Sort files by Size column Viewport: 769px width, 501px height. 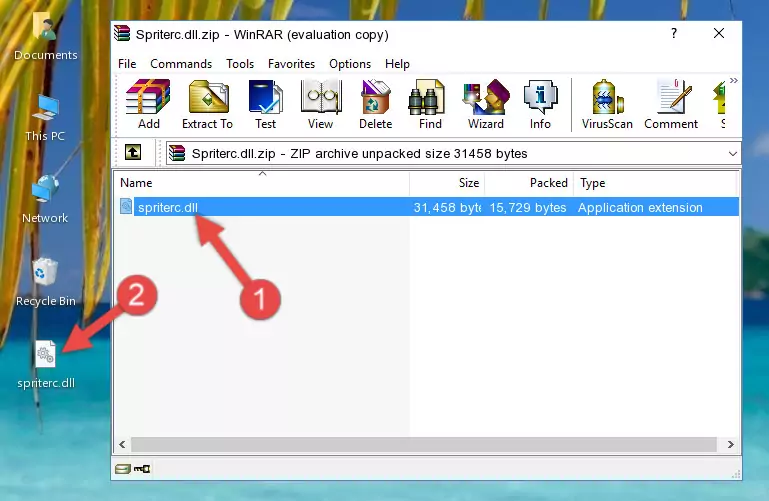point(447,183)
